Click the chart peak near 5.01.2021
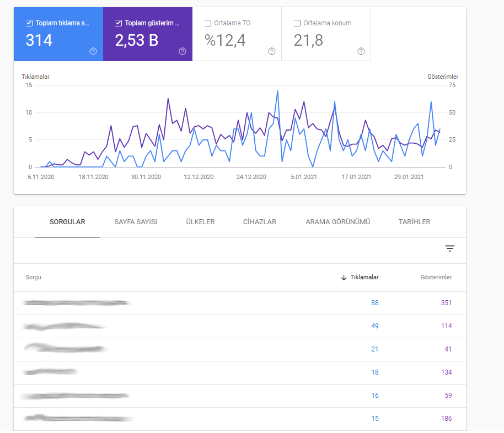The image size is (504, 433). [x=304, y=102]
